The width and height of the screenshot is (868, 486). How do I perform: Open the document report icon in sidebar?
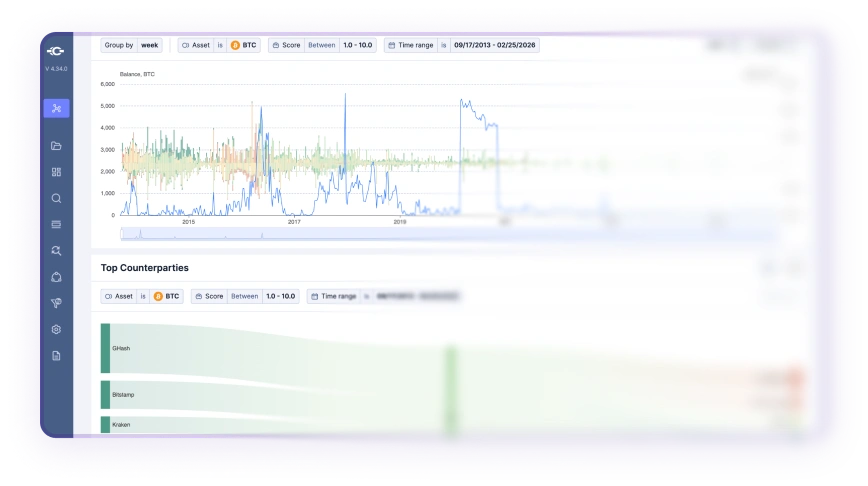[56, 355]
